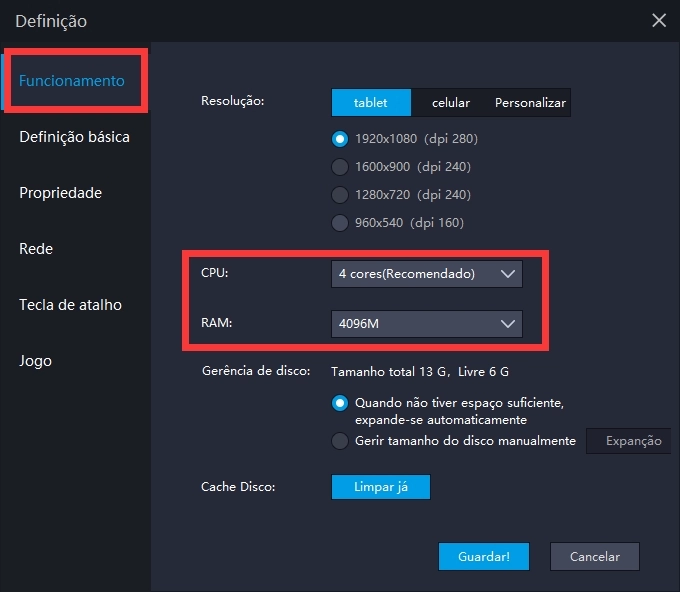Open the RAM size dropdown
Viewport: 680px width, 592px height.
(x=427, y=324)
